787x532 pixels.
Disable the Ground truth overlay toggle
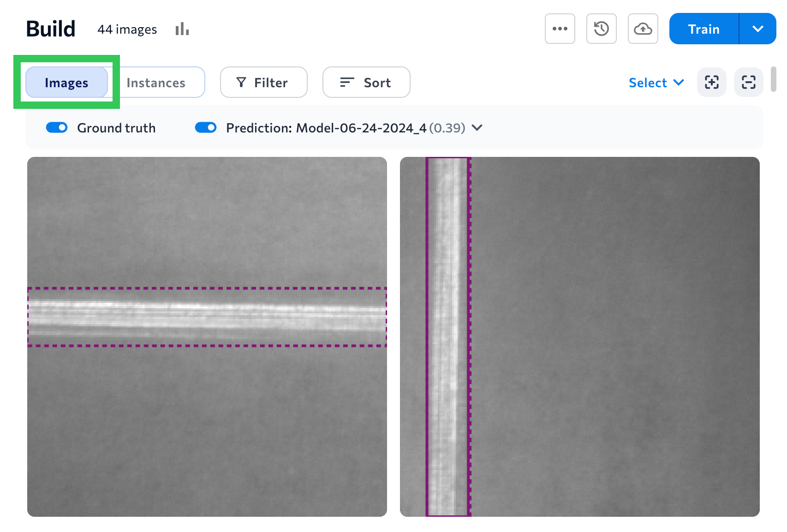pyautogui.click(x=57, y=127)
